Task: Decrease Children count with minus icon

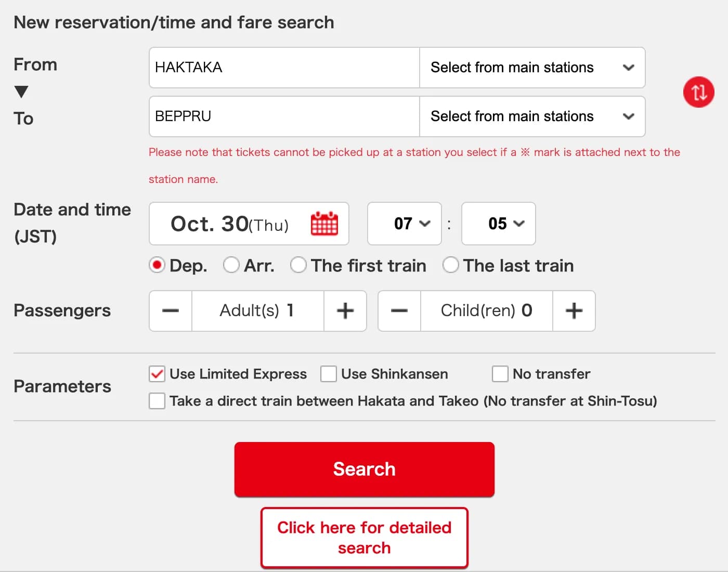Action: (x=399, y=311)
